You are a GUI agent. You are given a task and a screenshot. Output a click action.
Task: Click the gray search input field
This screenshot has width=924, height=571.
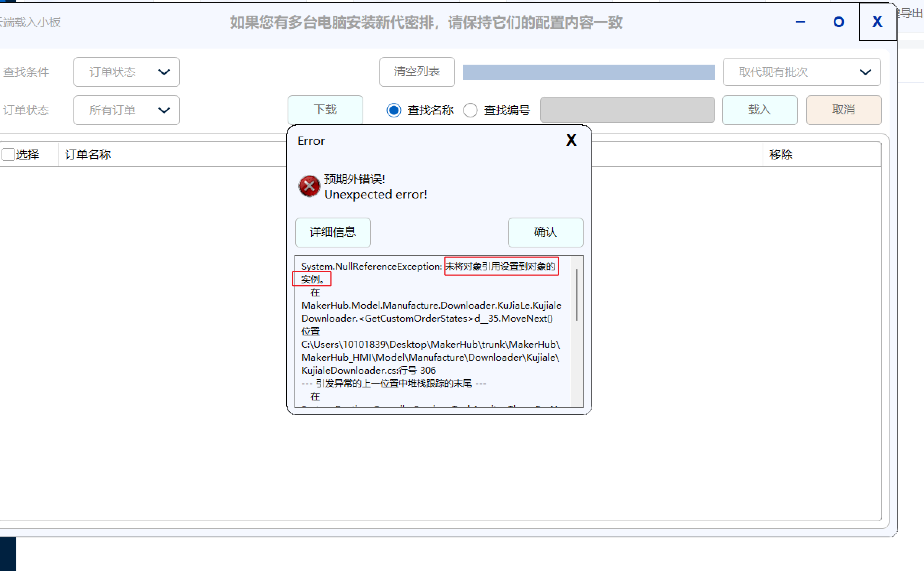coord(627,110)
